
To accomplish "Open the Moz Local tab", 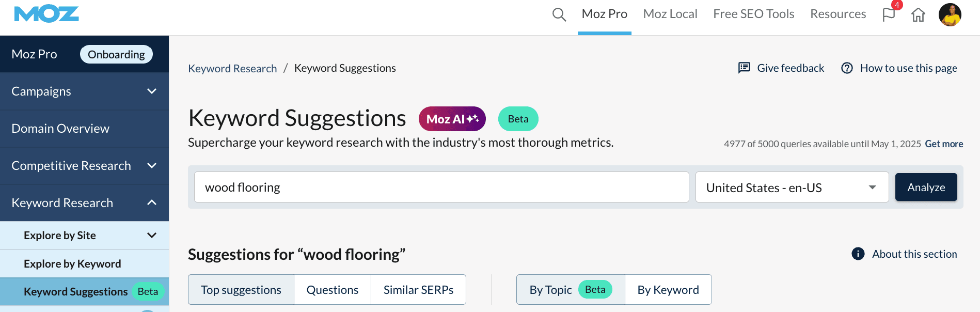I will tap(670, 14).
